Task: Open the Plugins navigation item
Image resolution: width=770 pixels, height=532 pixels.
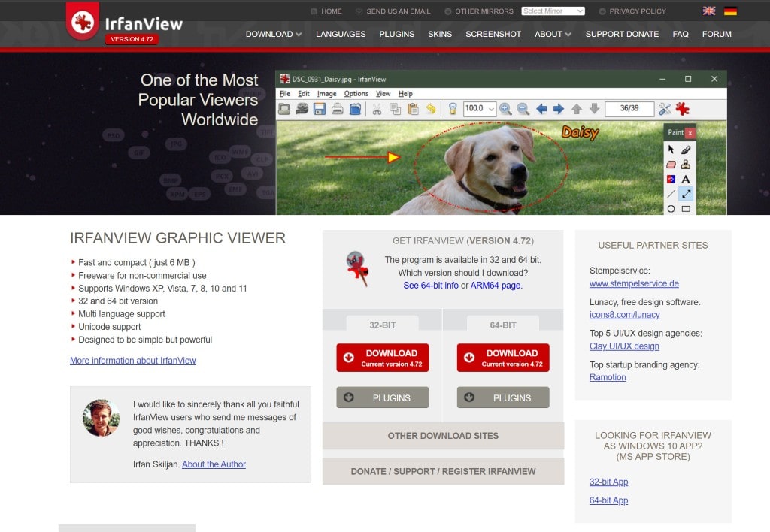Action: click(396, 34)
